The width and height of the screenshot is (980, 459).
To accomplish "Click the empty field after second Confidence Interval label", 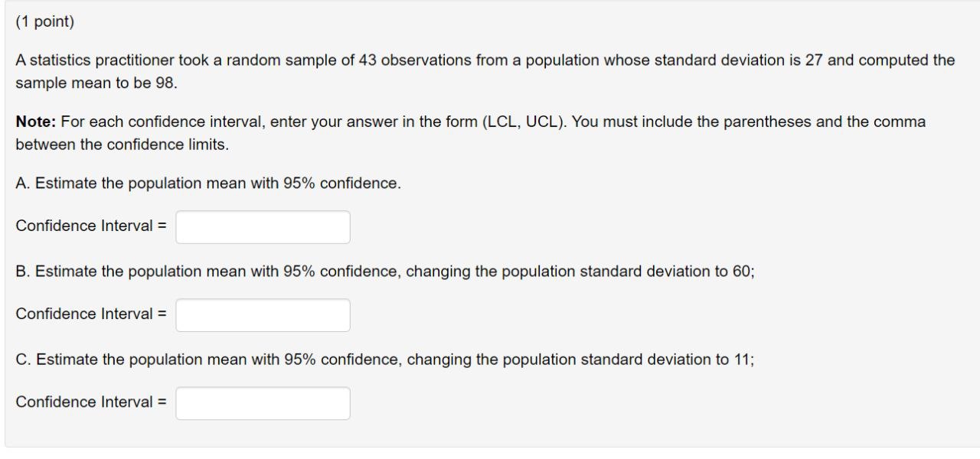I will pyautogui.click(x=263, y=314).
